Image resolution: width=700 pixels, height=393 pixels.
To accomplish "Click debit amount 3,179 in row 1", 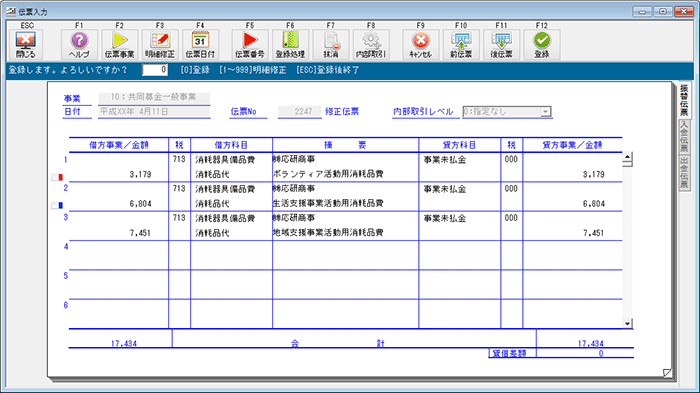I will [x=140, y=174].
